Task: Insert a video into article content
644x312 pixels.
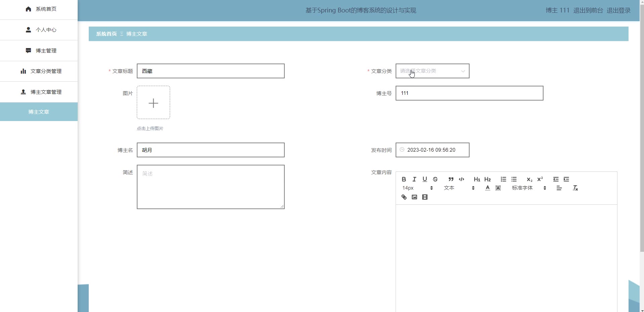Action: coord(425,197)
